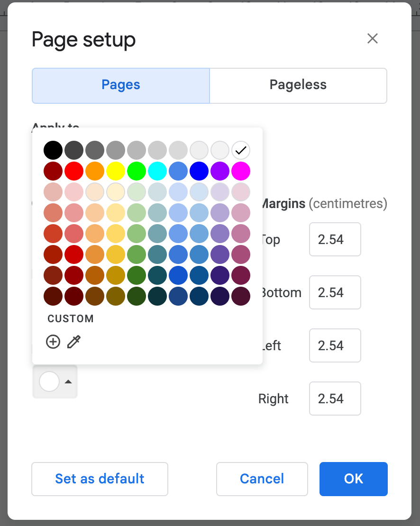Viewport: 420px width, 526px height.
Task: Click the Left margin field
Action: pos(335,345)
